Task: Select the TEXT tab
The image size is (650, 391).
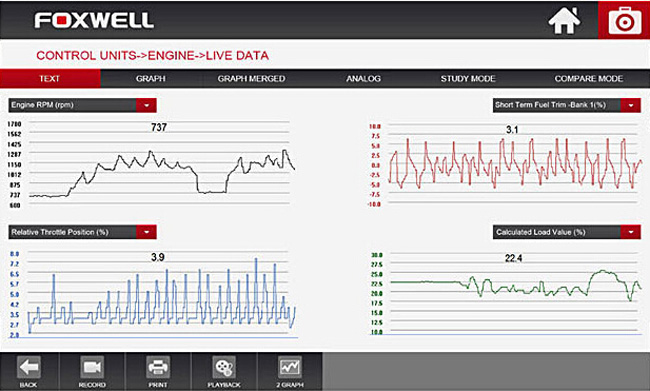Action: click(x=50, y=78)
